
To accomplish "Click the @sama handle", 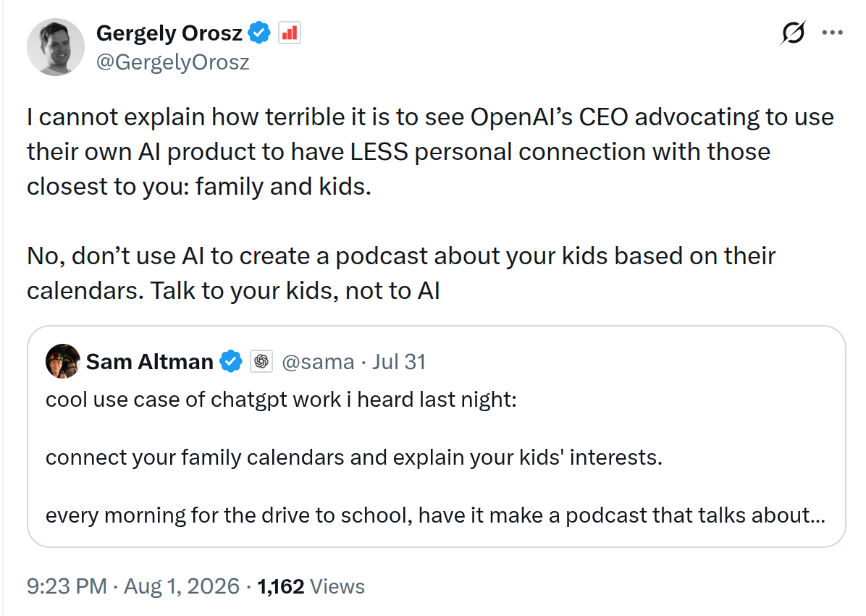I will pyautogui.click(x=318, y=362).
